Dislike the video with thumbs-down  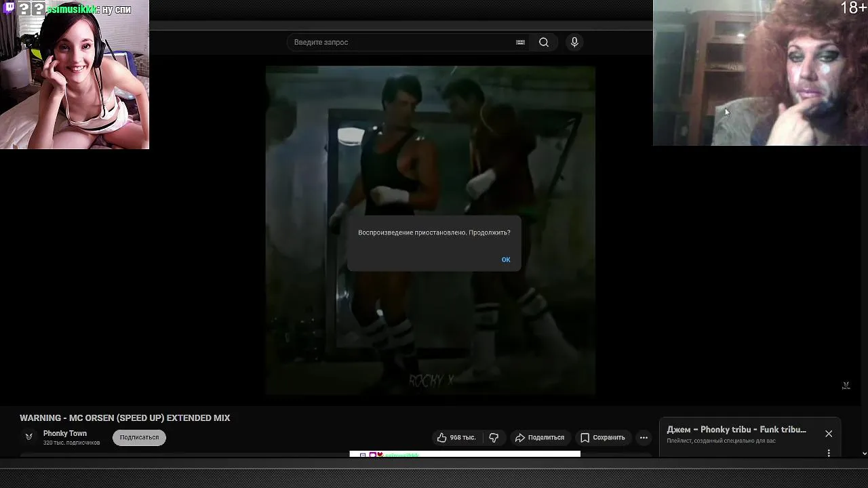[x=494, y=437]
